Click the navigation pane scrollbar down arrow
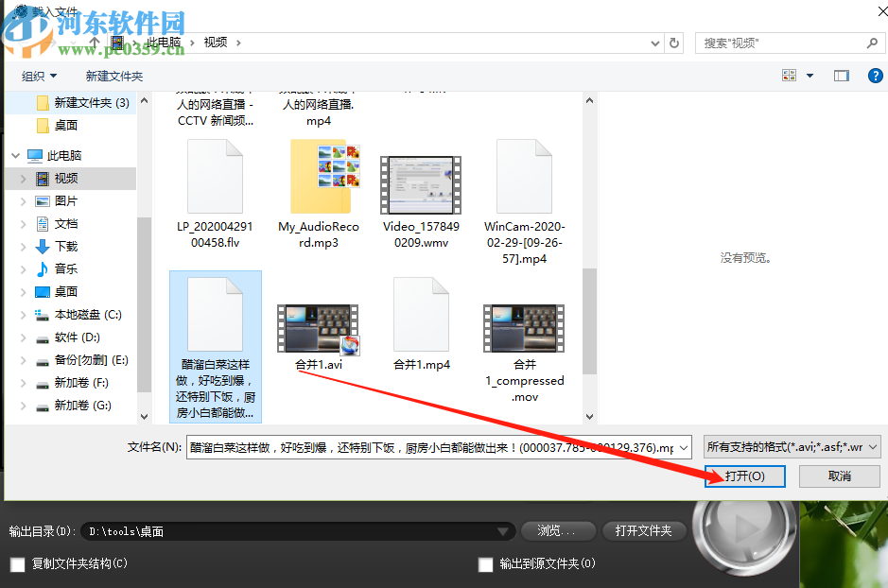The width and height of the screenshot is (888, 588). tap(144, 417)
